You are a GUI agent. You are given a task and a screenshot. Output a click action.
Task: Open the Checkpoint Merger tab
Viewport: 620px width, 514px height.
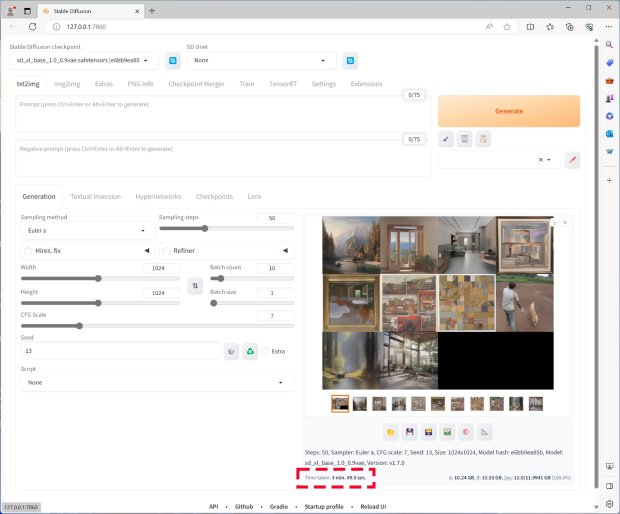[x=196, y=84]
